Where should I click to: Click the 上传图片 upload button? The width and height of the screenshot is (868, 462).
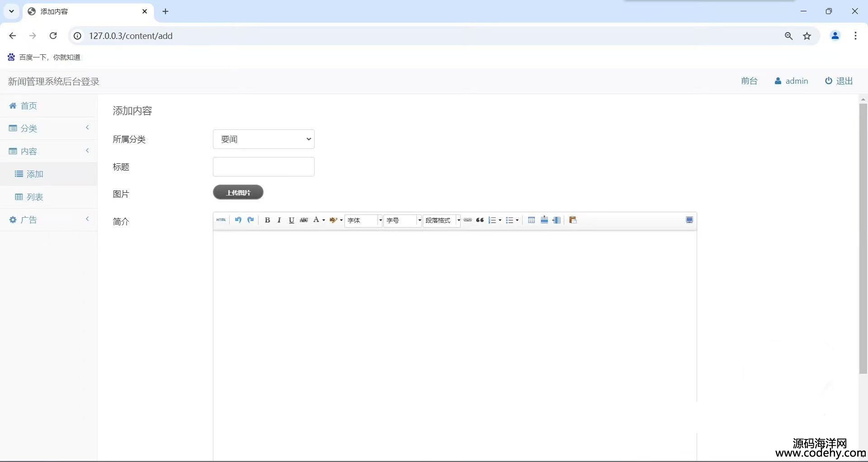(x=238, y=192)
